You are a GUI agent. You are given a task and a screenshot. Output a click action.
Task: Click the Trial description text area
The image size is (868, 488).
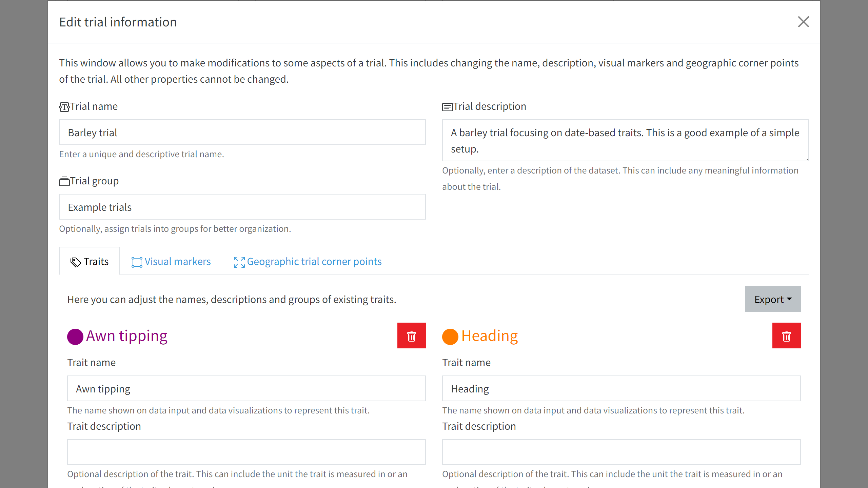[x=625, y=139]
